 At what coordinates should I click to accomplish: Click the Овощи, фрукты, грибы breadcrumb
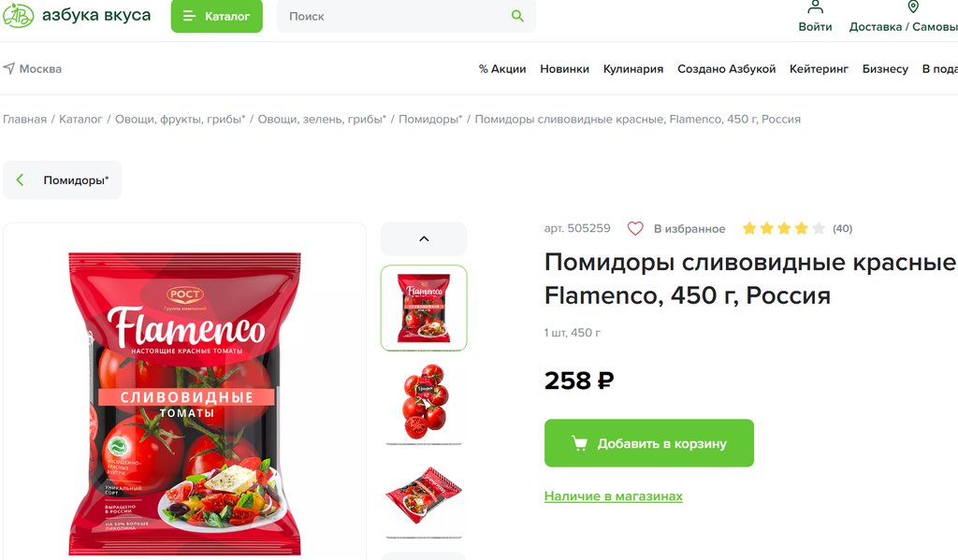(181, 119)
